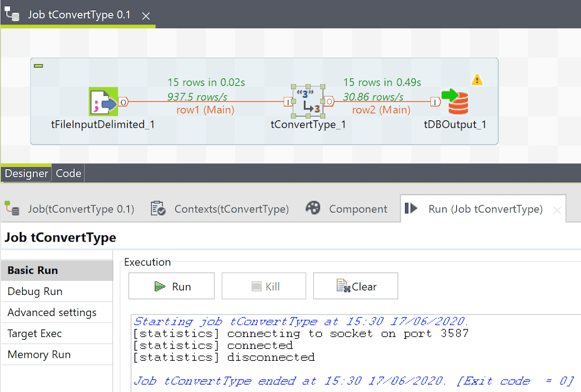Click the play icon on the Run view tab

point(411,208)
